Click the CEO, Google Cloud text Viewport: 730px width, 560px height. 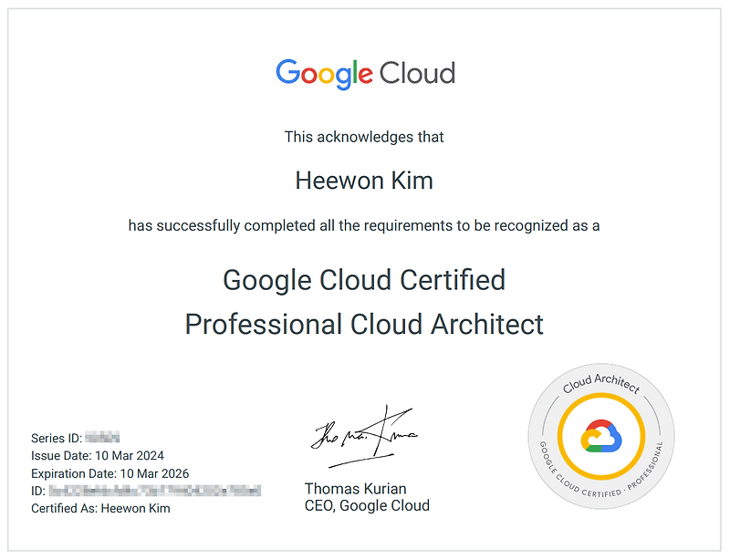click(x=367, y=505)
